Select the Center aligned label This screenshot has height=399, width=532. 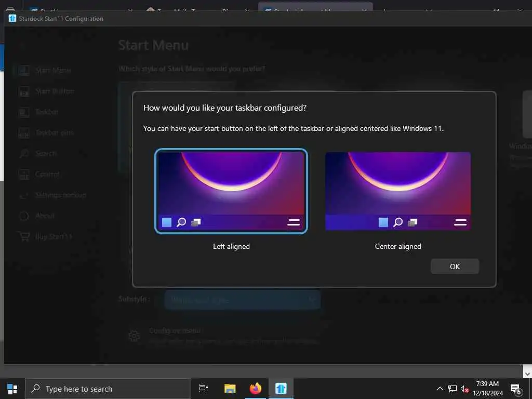coord(397,246)
